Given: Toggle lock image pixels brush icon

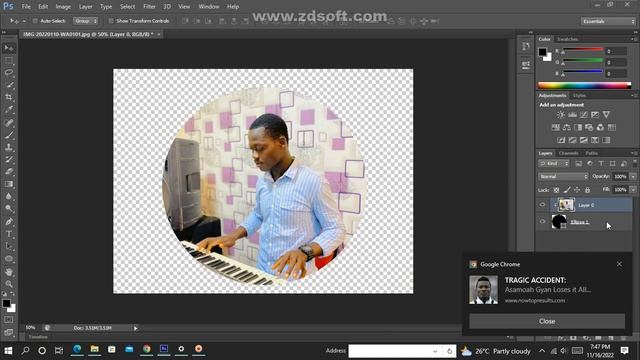Looking at the screenshot, I should click(567, 190).
